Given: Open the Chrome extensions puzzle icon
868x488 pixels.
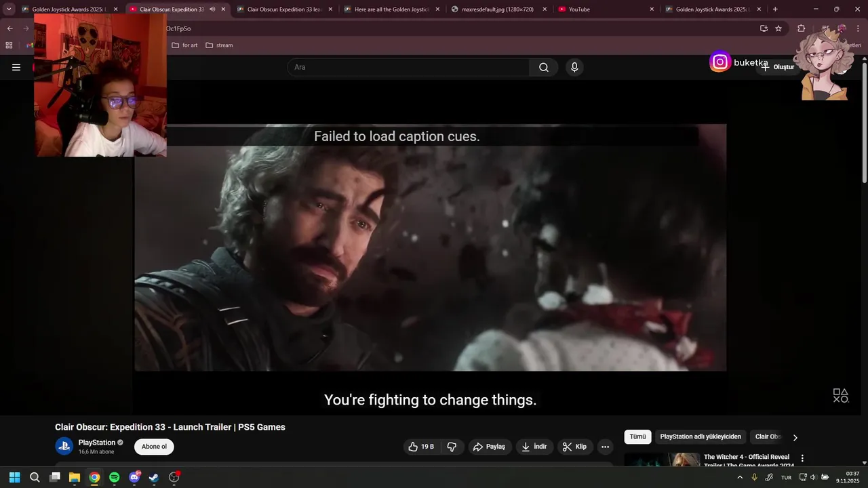Looking at the screenshot, I should [x=802, y=28].
